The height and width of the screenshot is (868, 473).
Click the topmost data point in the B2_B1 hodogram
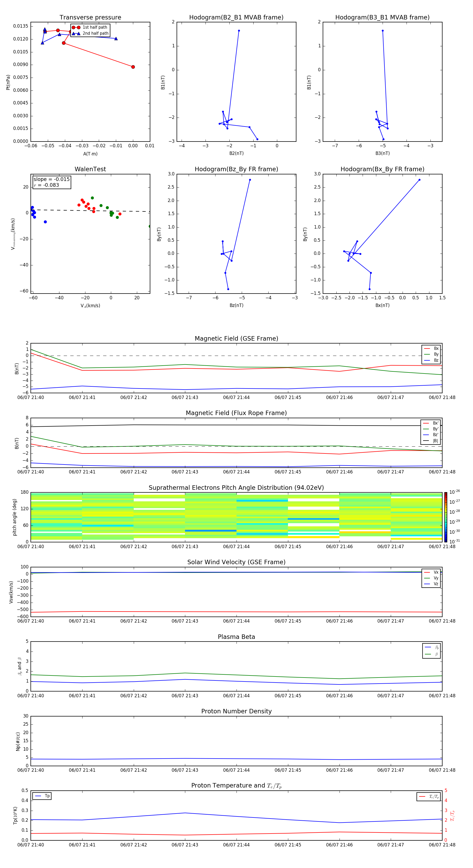pos(239,31)
